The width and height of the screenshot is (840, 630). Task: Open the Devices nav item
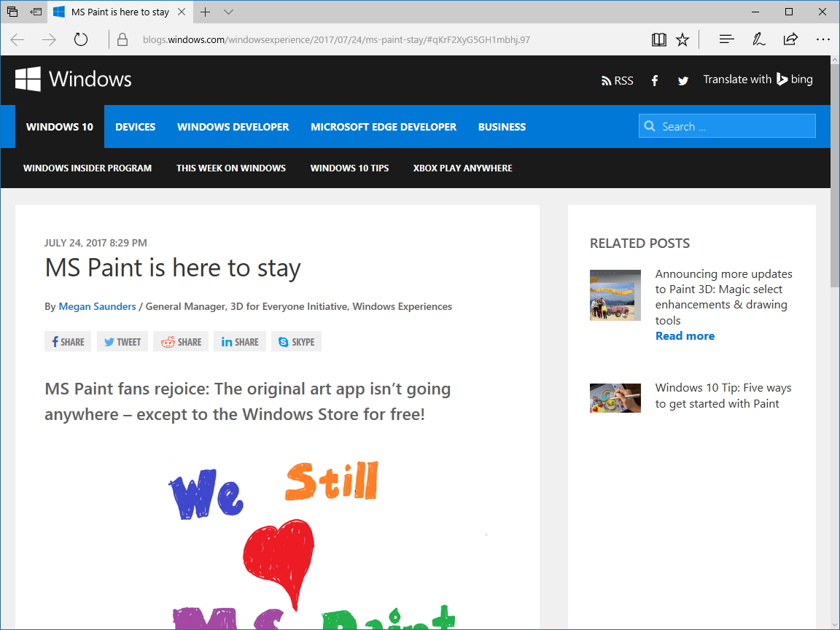[x=135, y=126]
